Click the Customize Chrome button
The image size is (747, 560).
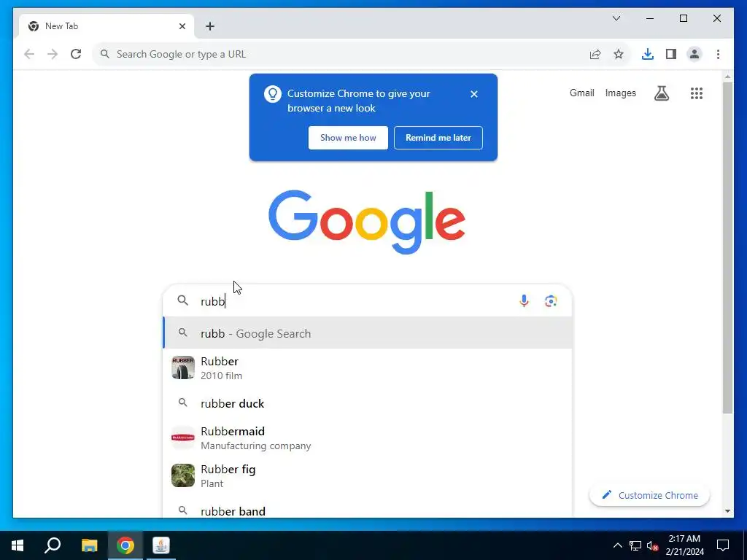pyautogui.click(x=649, y=495)
